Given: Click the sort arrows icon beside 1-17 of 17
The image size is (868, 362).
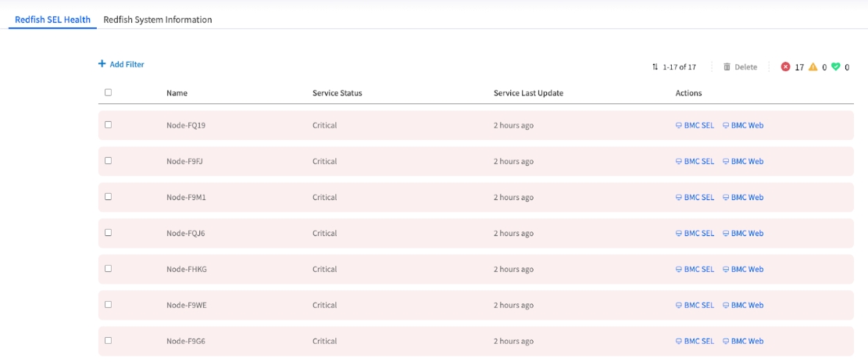Looking at the screenshot, I should [x=655, y=67].
